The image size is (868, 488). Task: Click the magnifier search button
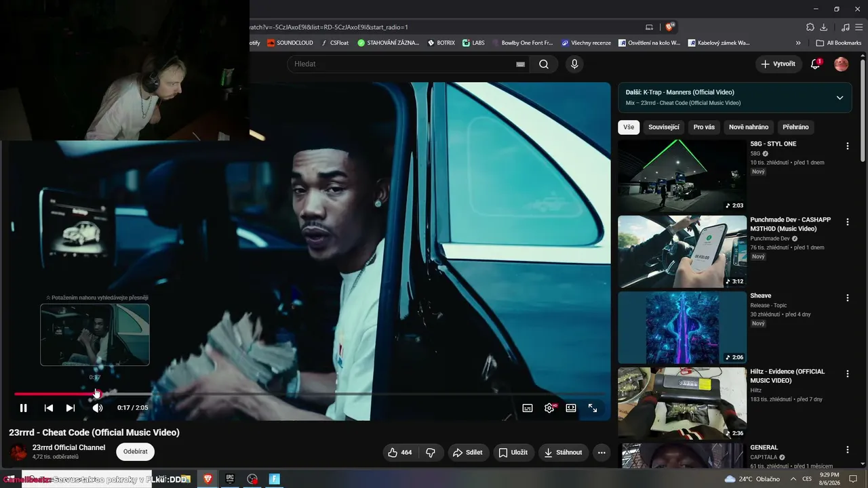544,64
